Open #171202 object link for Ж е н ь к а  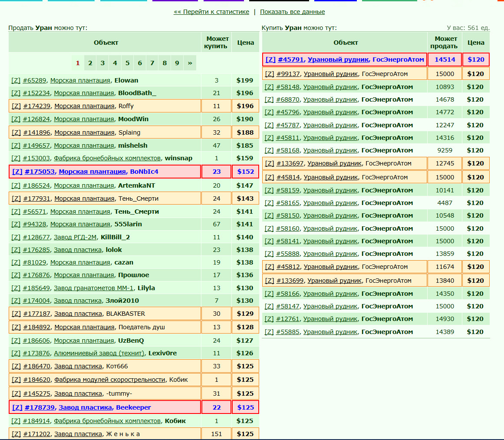pyautogui.click(x=36, y=434)
